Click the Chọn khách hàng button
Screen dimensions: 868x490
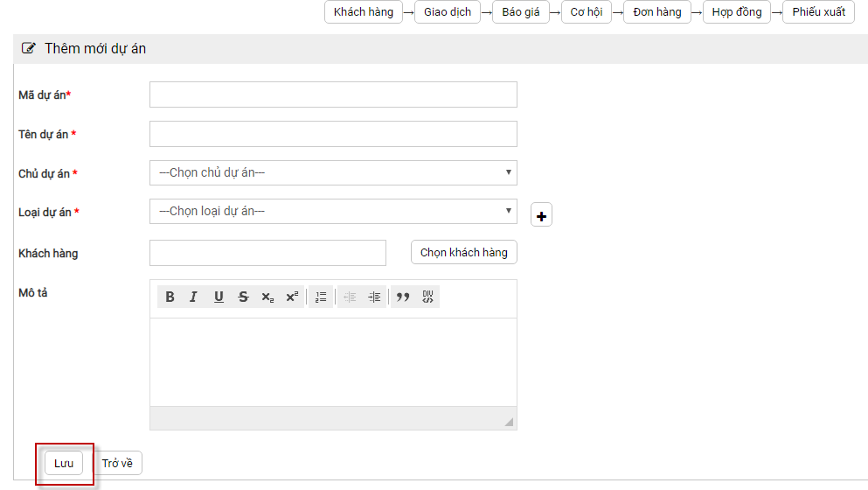(x=463, y=252)
